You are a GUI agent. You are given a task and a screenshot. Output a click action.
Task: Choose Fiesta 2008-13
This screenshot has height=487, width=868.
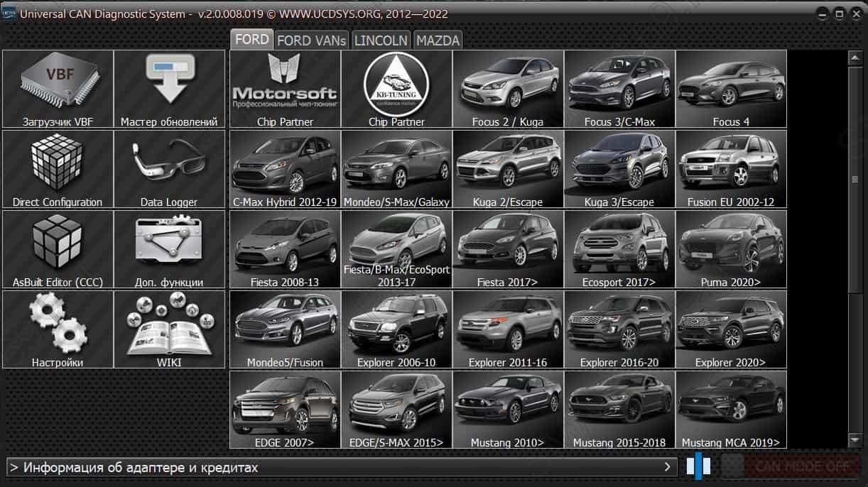click(x=286, y=249)
